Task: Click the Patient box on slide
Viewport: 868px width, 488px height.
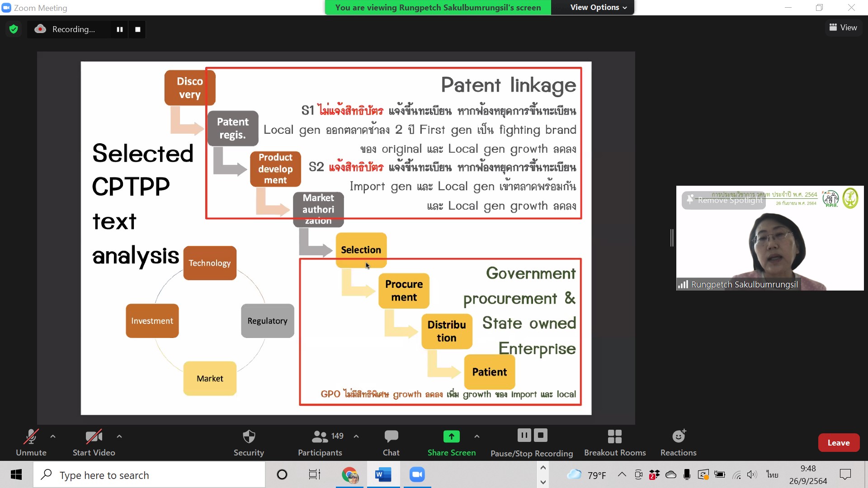Action: pos(490,372)
